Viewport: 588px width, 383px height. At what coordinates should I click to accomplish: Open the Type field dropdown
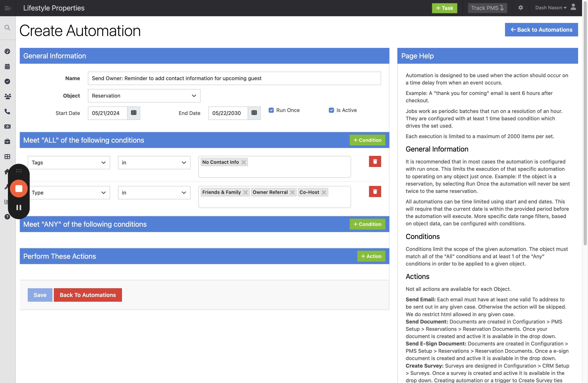[69, 193]
